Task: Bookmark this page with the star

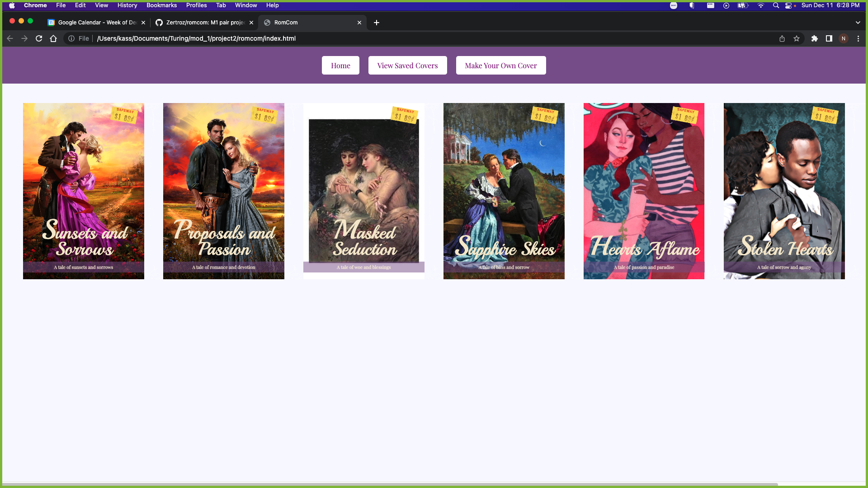Action: tap(797, 38)
